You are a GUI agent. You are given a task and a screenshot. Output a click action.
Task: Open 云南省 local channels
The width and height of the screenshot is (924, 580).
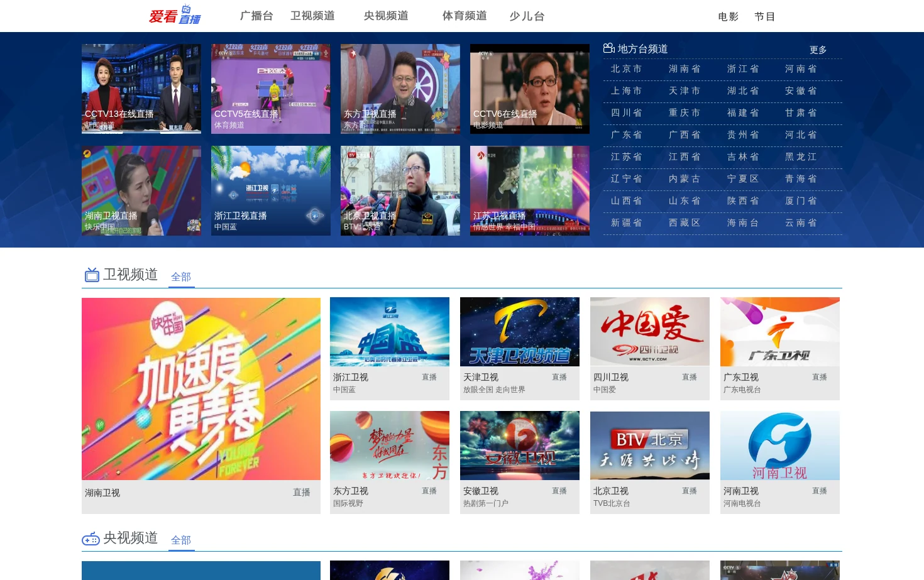coord(801,223)
